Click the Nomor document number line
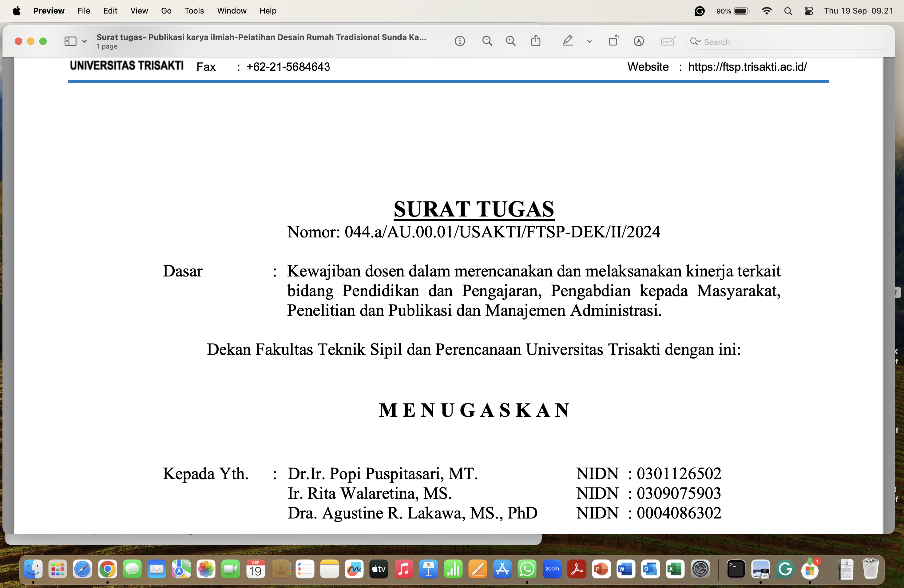 tap(474, 232)
